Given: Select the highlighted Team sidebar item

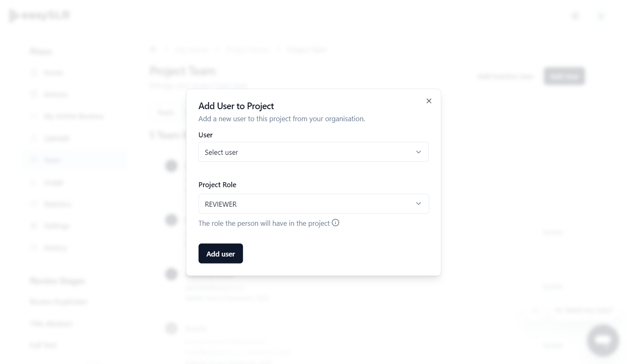Looking at the screenshot, I should pyautogui.click(x=75, y=160).
